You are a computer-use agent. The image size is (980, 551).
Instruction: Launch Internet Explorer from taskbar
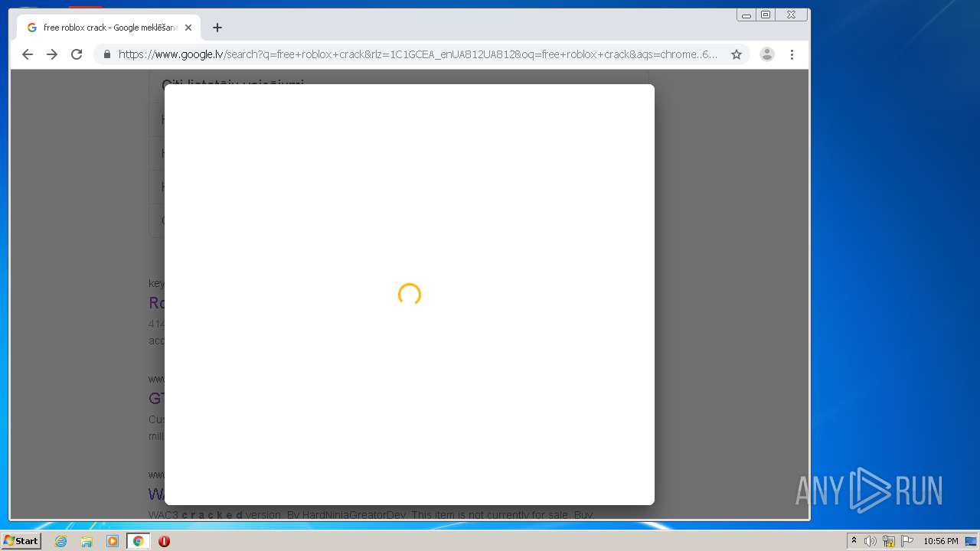(x=60, y=541)
